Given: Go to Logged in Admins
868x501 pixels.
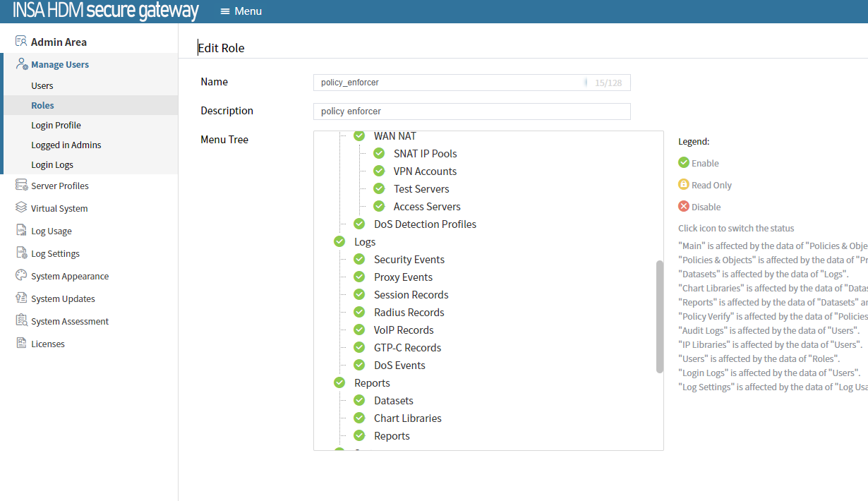Looking at the screenshot, I should 66,145.
